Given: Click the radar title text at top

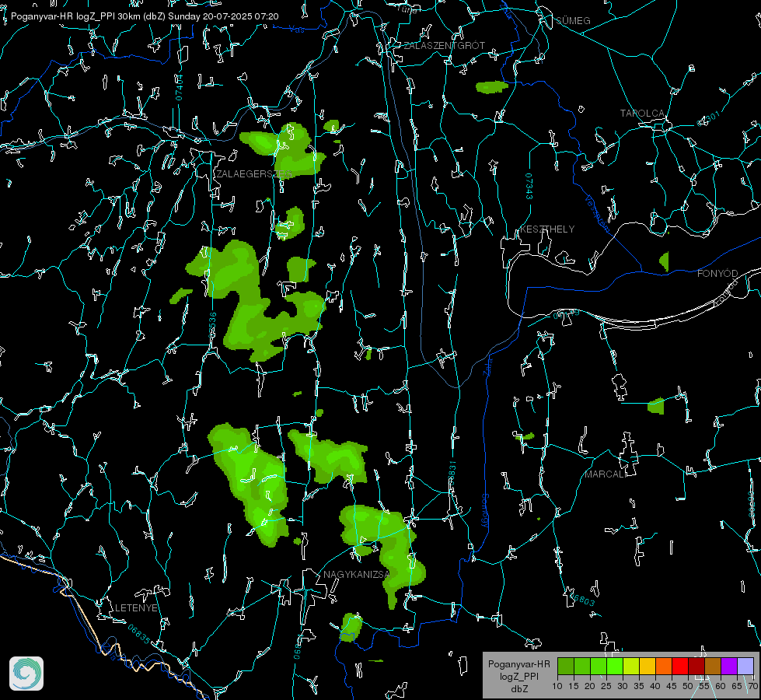Looking at the screenshot, I should click(145, 16).
